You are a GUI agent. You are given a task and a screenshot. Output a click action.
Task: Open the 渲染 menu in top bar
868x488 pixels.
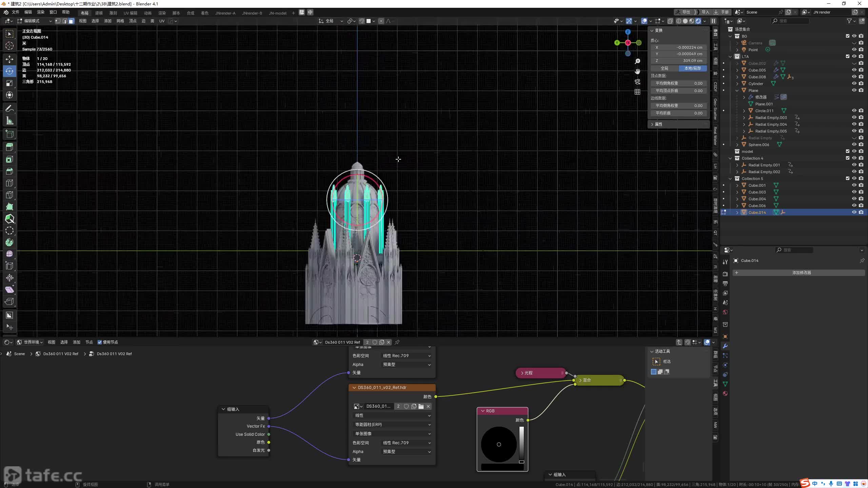(41, 12)
